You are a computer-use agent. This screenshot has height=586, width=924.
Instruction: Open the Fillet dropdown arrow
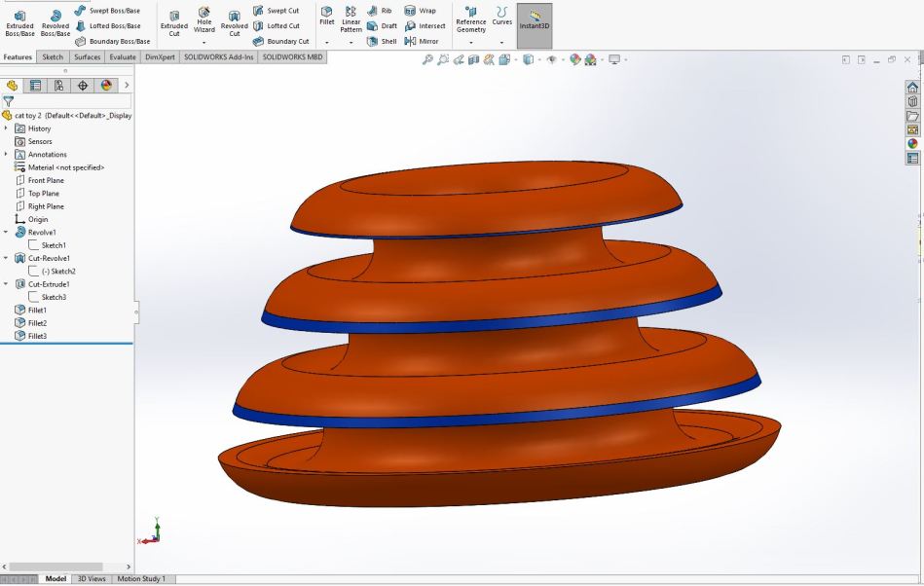click(327, 43)
